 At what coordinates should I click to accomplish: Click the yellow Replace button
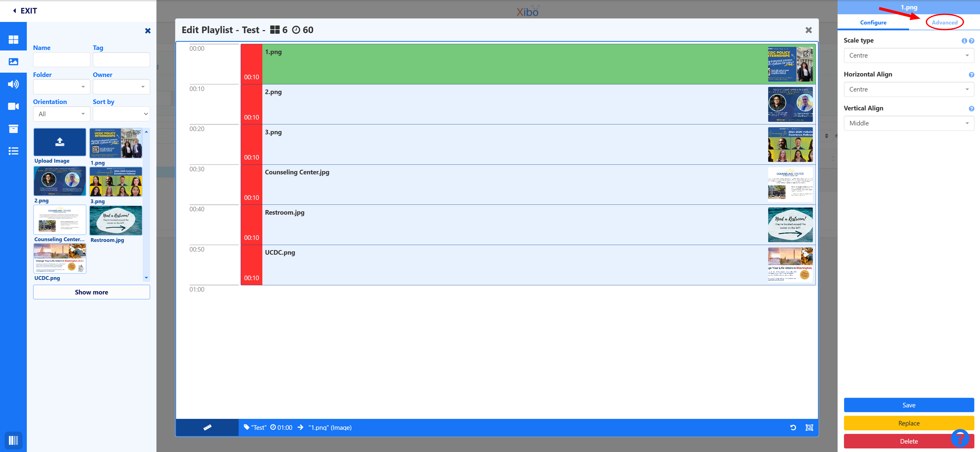click(909, 423)
